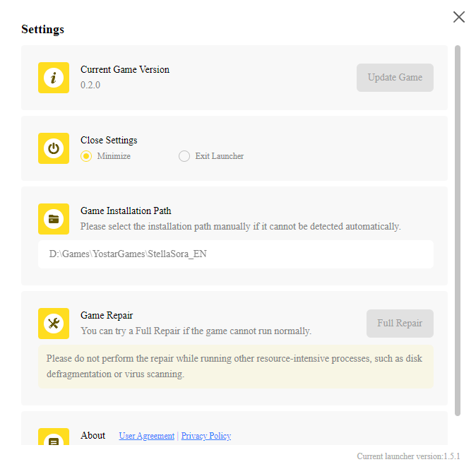Image resolution: width=476 pixels, height=474 pixels.
Task: Click the wrench tools icon for Game Repair
Action: (54, 324)
